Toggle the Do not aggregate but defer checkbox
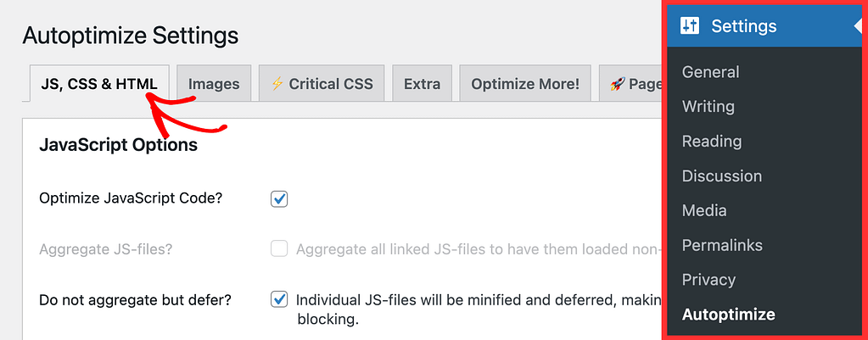868x340 pixels. pyautogui.click(x=279, y=299)
